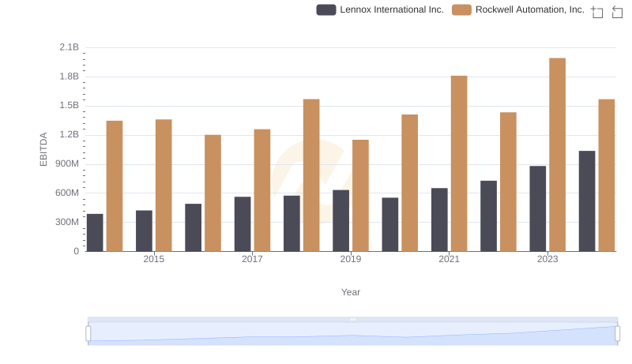
Task: Click the area zoom tool icon
Action: click(x=597, y=12)
